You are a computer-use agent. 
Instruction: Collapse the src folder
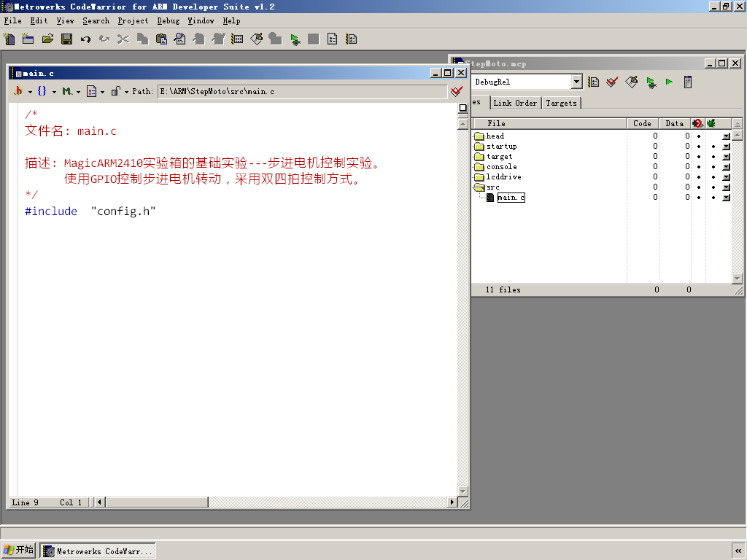pyautogui.click(x=479, y=187)
